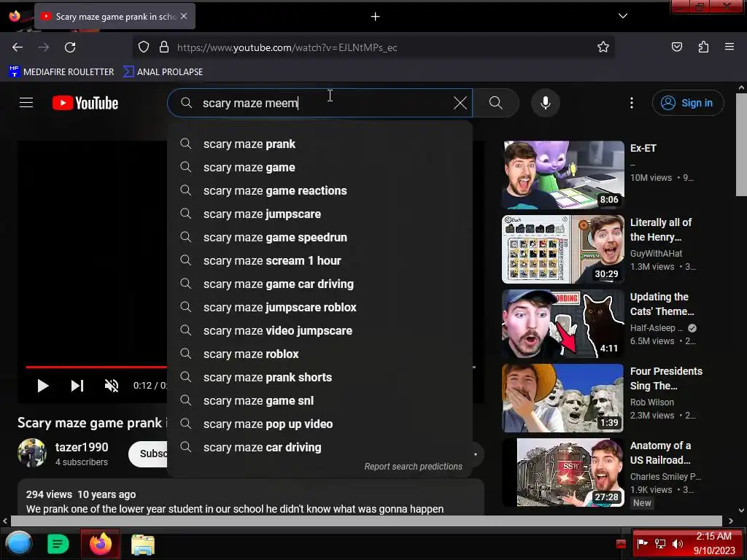Image resolution: width=747 pixels, height=560 pixels.
Task: Reload the page with refresh icon
Action: (x=70, y=47)
